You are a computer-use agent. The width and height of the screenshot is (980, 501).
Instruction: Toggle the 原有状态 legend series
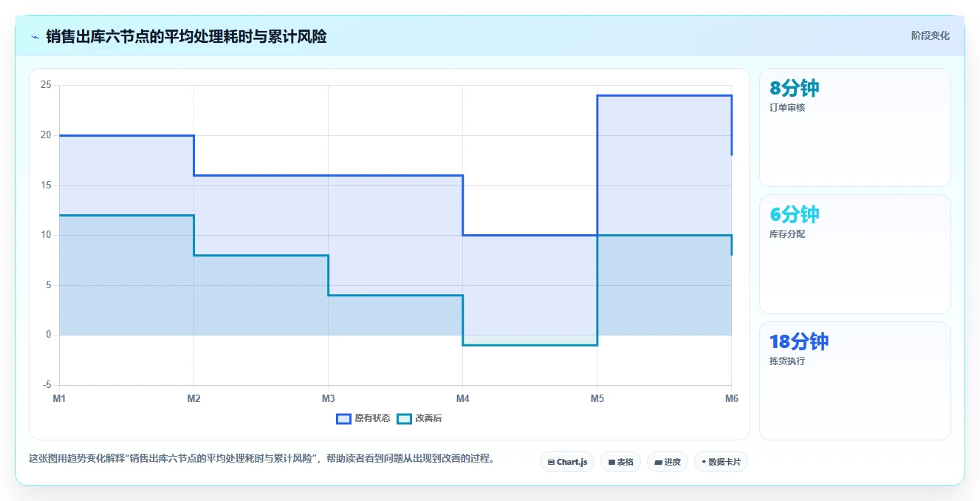[x=363, y=418]
